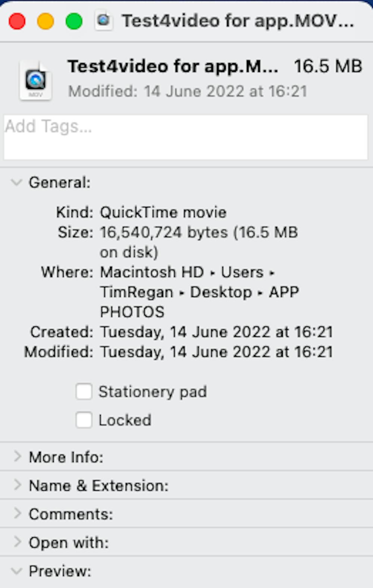Tick the Locked checkbox
The height and width of the screenshot is (588, 373).
(x=84, y=420)
